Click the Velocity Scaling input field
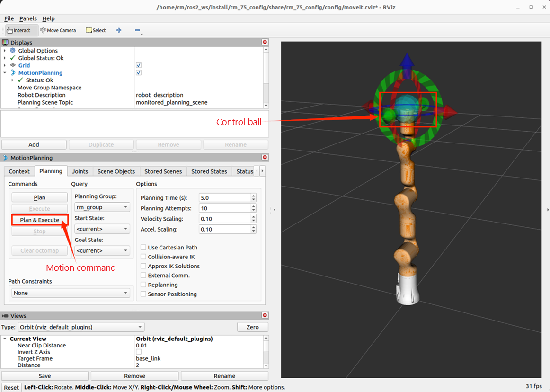The image size is (550, 392). (224, 219)
